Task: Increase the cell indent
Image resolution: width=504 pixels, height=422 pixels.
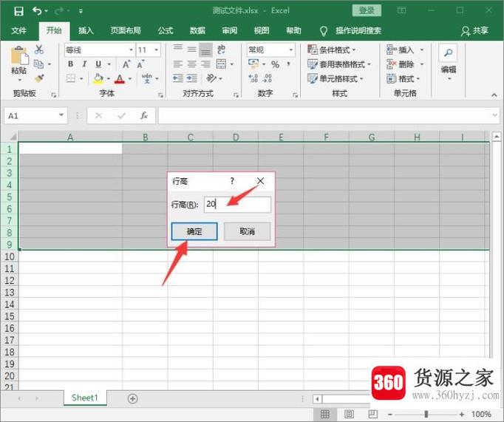Action: click(192, 78)
